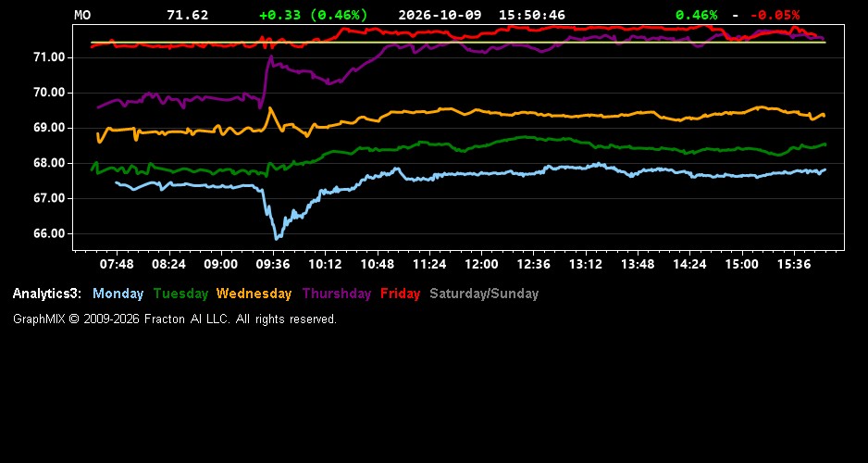Click the 09:36 time axis label

click(x=273, y=264)
